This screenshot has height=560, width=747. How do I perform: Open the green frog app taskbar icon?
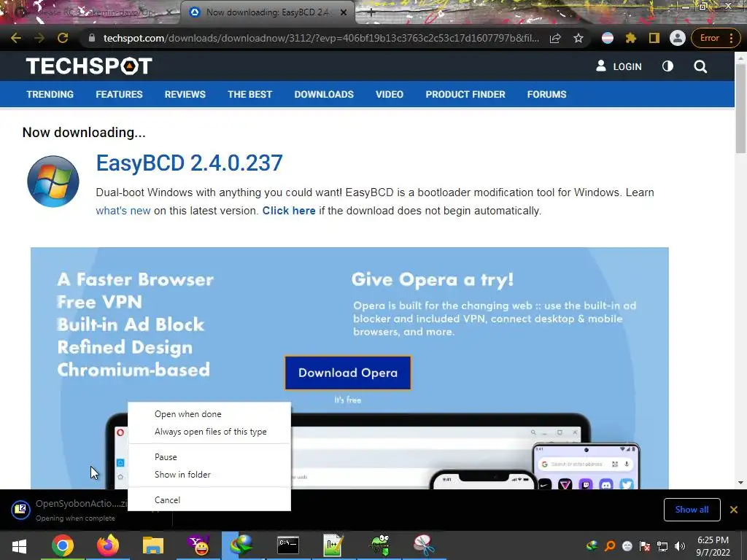pos(379,545)
